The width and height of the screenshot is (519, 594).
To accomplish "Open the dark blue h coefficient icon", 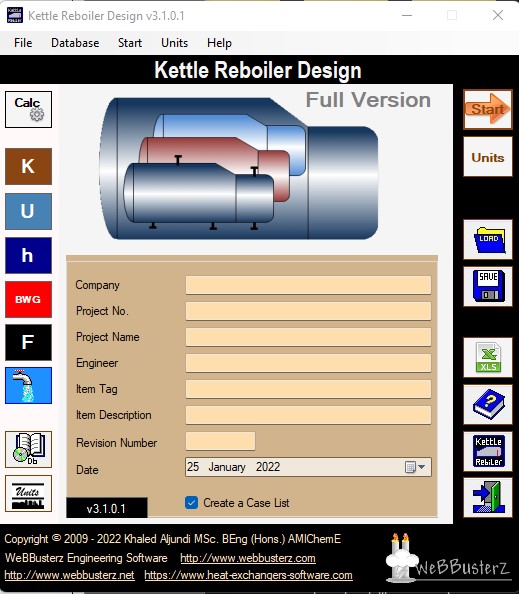I will coord(28,255).
